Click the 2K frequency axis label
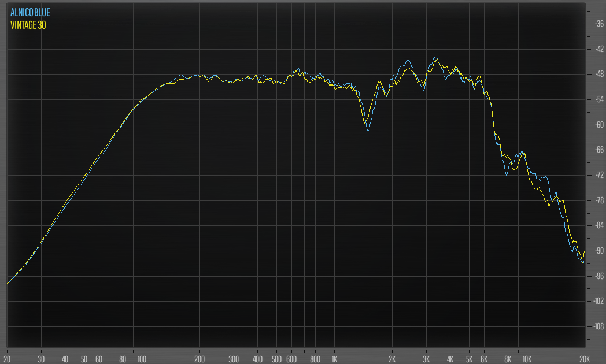The image size is (606, 364). coord(392,359)
